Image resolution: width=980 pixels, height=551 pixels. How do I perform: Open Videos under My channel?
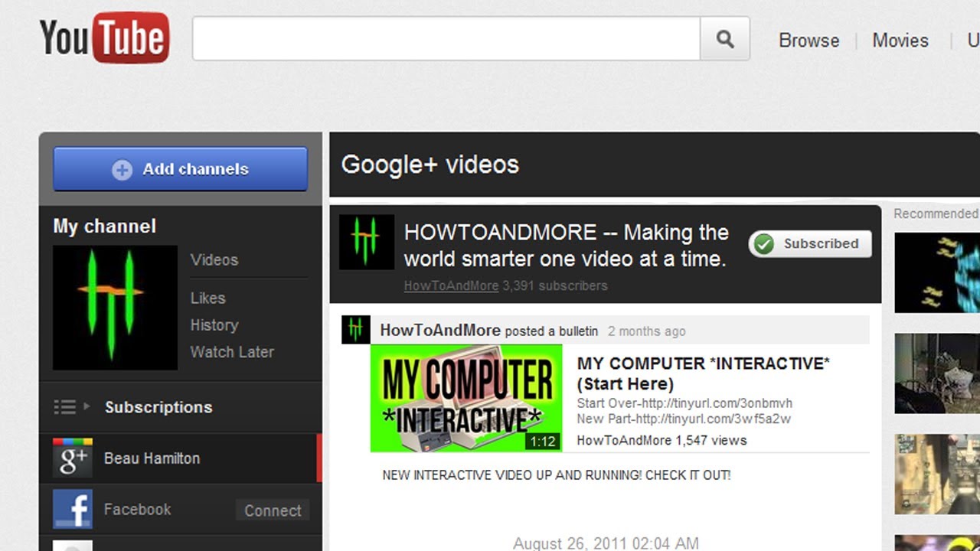coord(214,260)
